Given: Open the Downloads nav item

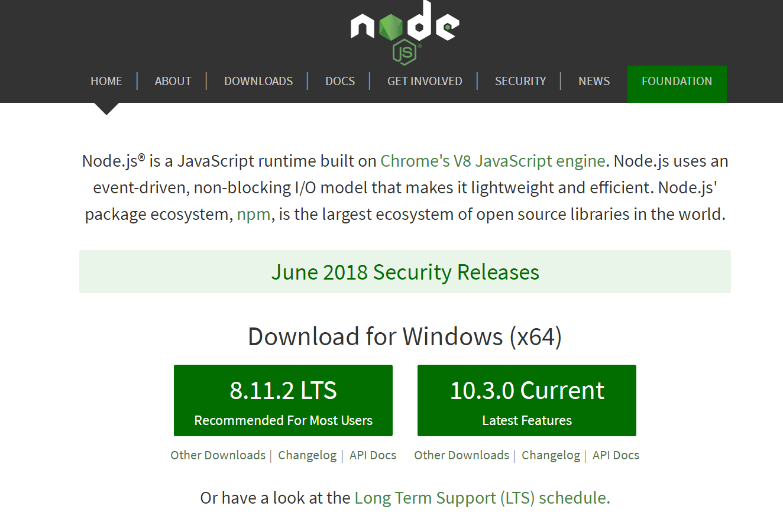Looking at the screenshot, I should (258, 81).
